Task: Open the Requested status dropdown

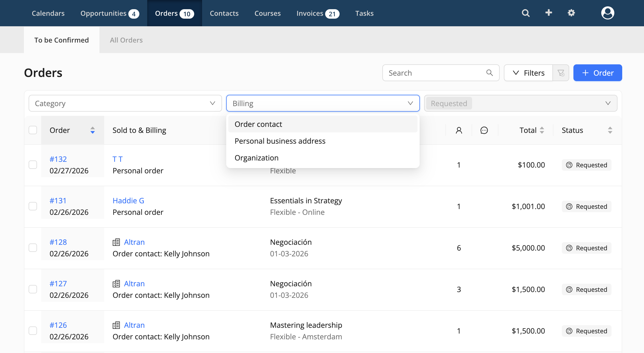Action: tap(520, 103)
